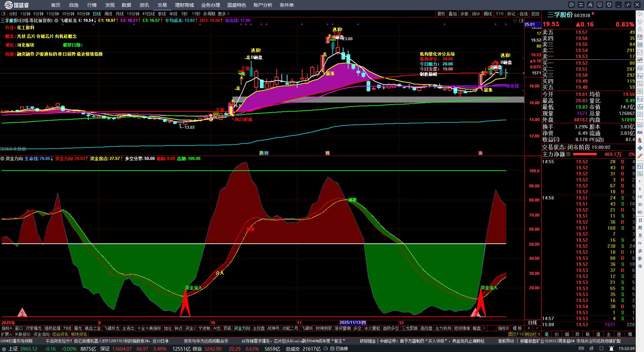This screenshot has height=352, width=644.
Task: Click the blue left arrow back icon
Action: tap(640, 14)
